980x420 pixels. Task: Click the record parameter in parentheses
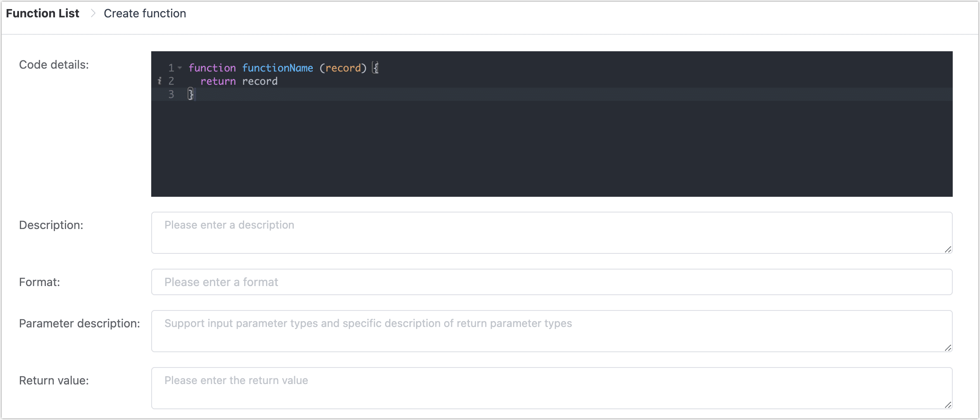pyautogui.click(x=343, y=68)
